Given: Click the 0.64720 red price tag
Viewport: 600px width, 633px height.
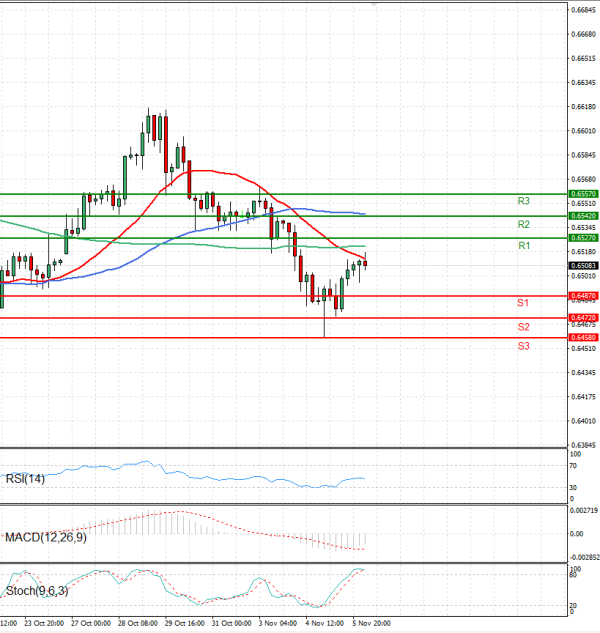Looking at the screenshot, I should (583, 318).
